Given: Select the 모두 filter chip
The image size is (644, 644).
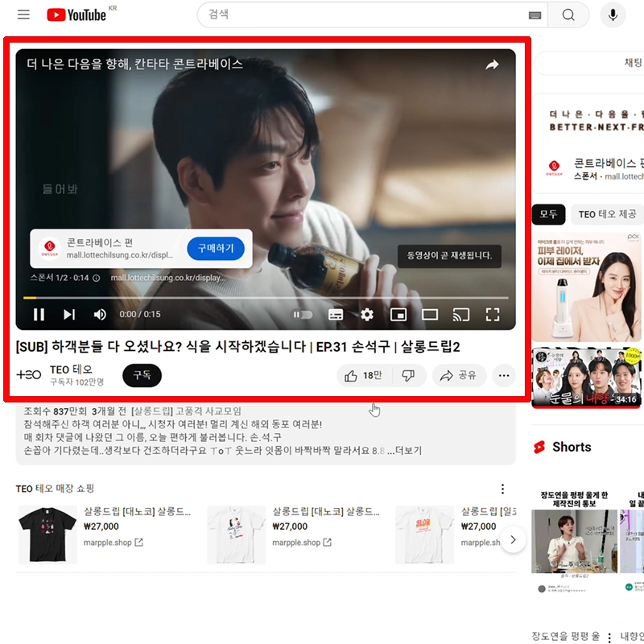Looking at the screenshot, I should click(x=548, y=214).
